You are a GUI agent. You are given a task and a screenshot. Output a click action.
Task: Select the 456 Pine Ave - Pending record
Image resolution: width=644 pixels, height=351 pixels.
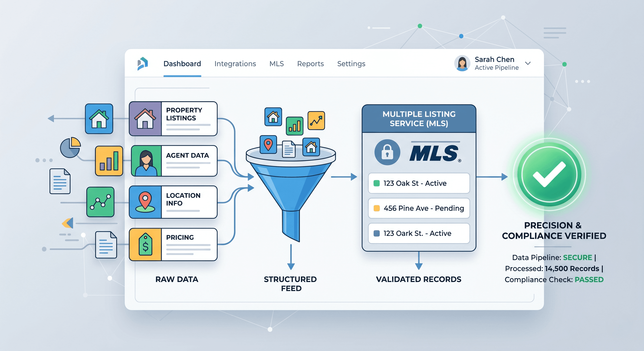pos(419,208)
